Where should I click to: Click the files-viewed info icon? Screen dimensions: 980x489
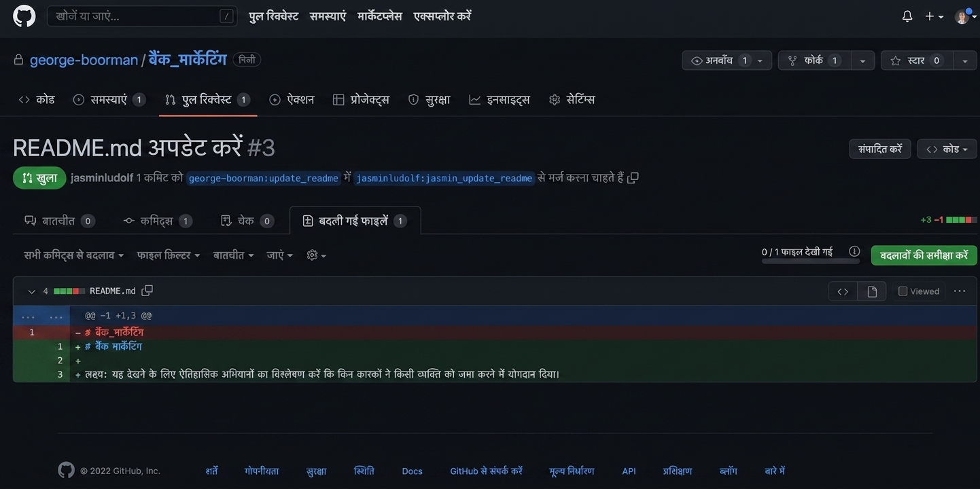854,252
